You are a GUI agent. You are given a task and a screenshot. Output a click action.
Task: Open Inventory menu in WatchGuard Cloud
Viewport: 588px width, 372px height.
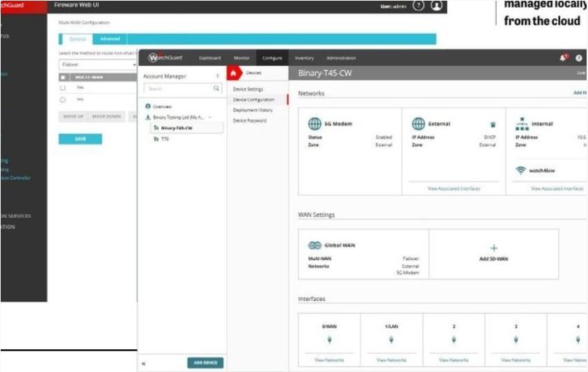304,58
